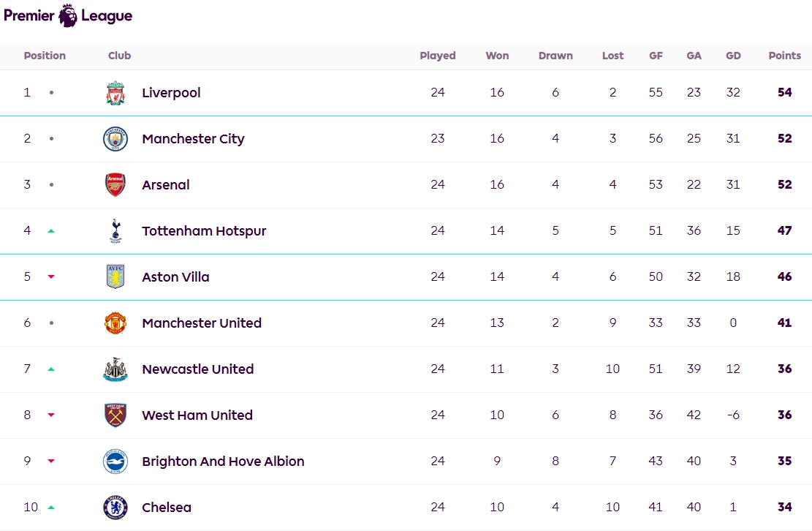Screen dimensions: 812x531
Task: Click the Played column header
Action: (x=438, y=56)
